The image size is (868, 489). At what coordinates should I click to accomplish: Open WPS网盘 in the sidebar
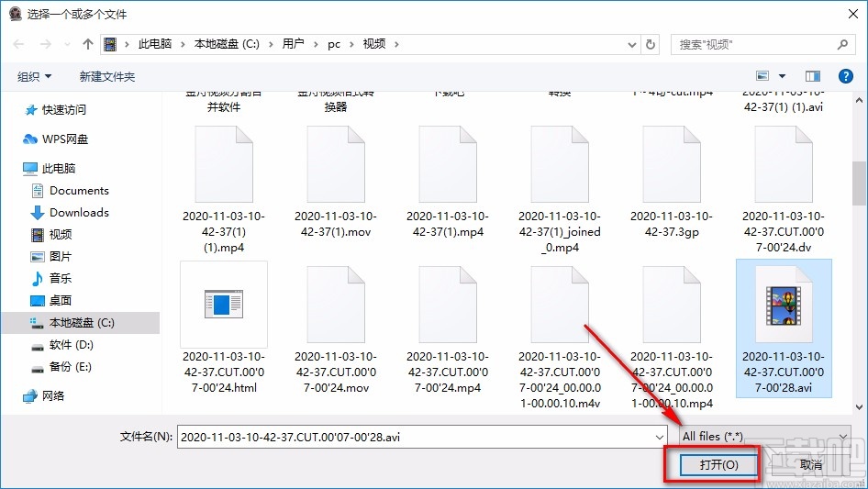click(x=55, y=139)
